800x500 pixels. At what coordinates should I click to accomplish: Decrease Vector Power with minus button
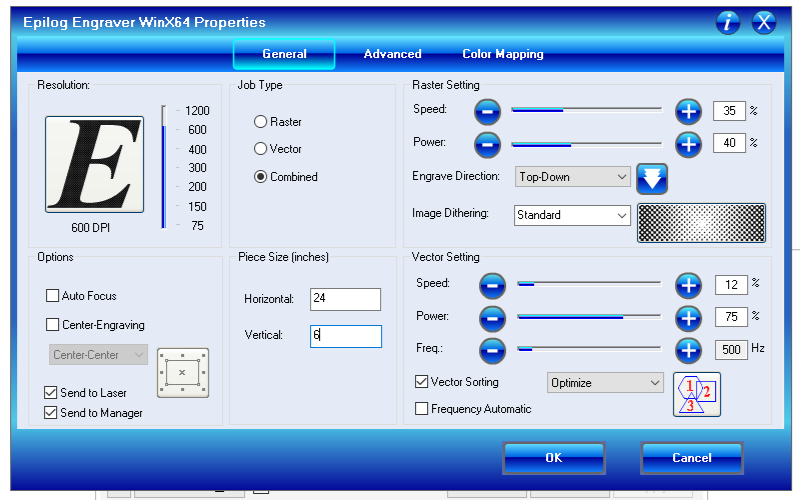pos(492,319)
